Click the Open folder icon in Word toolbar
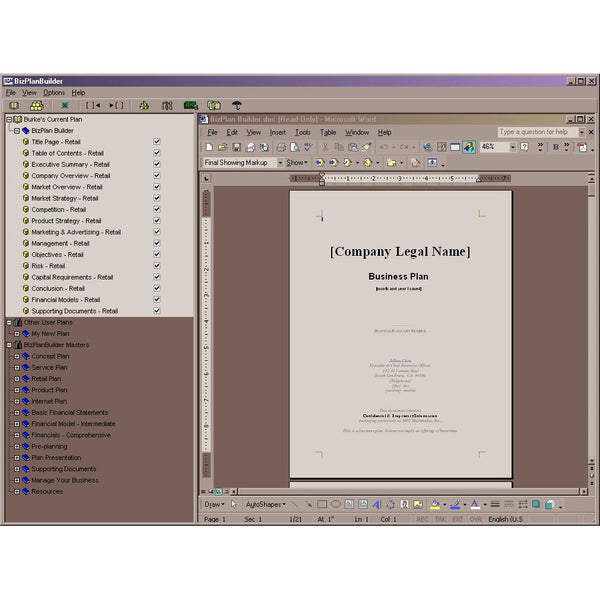Viewport: 600px width, 600px height. pos(223,147)
